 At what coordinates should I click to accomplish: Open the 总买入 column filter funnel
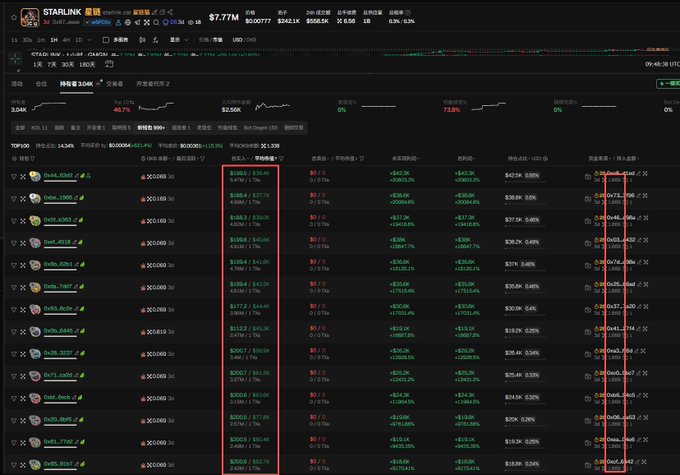click(281, 159)
